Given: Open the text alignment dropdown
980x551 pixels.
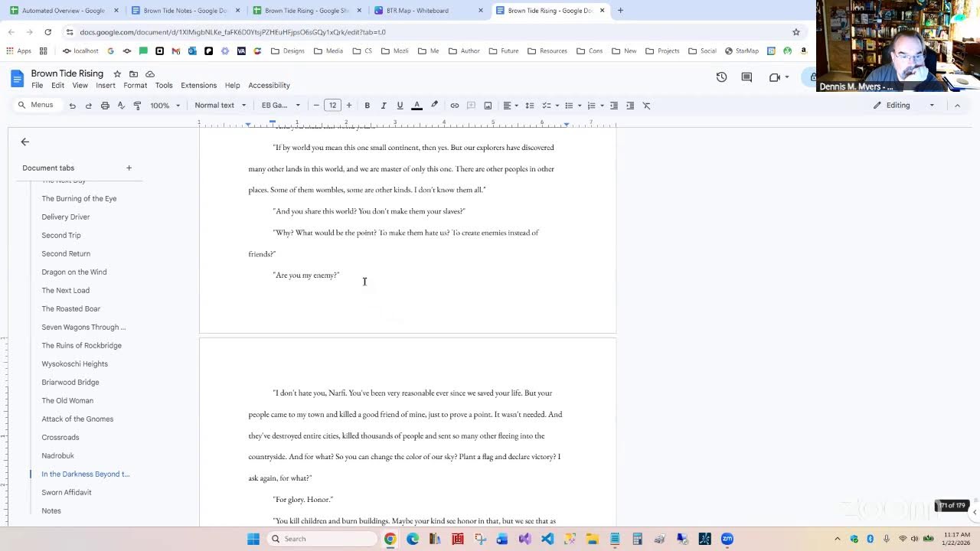Looking at the screenshot, I should (510, 106).
